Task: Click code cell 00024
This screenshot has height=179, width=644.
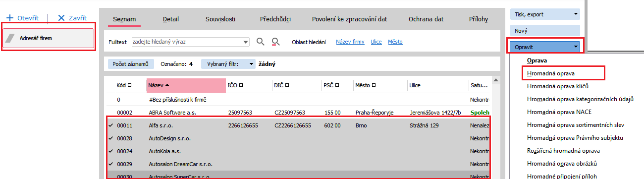Action: 124,151
